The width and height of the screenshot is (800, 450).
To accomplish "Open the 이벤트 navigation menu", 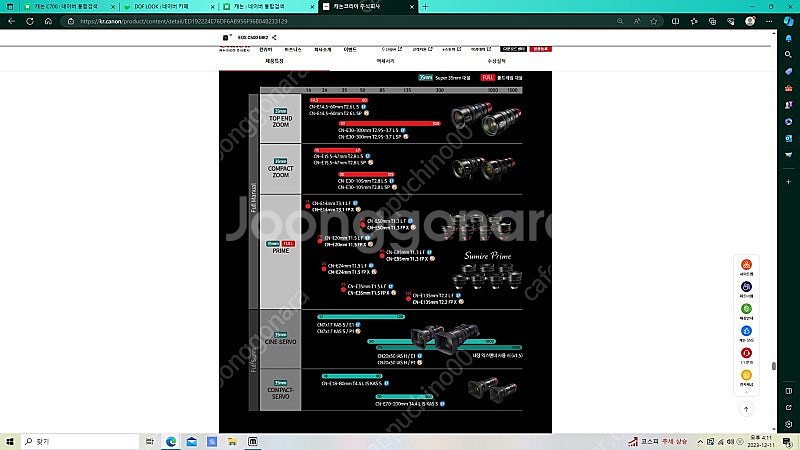I will (350, 49).
